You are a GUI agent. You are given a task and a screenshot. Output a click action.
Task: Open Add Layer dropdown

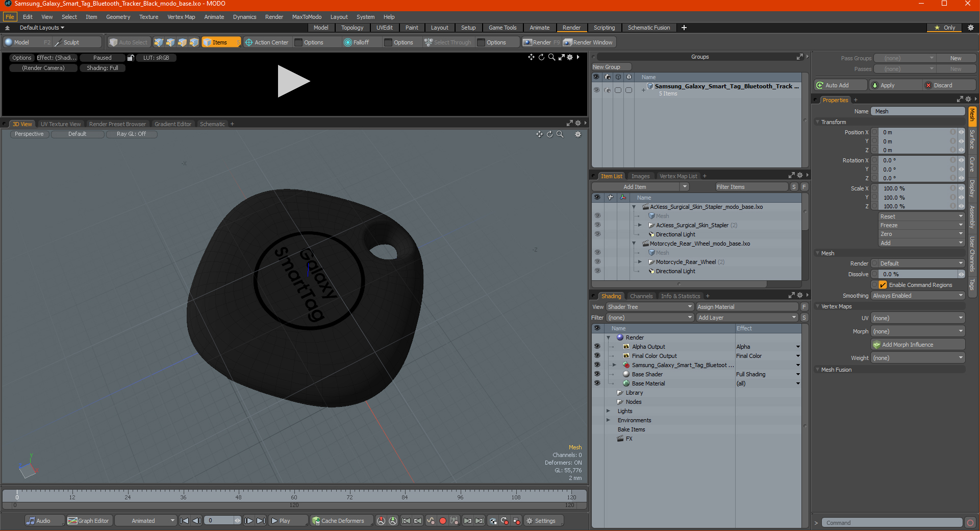[747, 318]
